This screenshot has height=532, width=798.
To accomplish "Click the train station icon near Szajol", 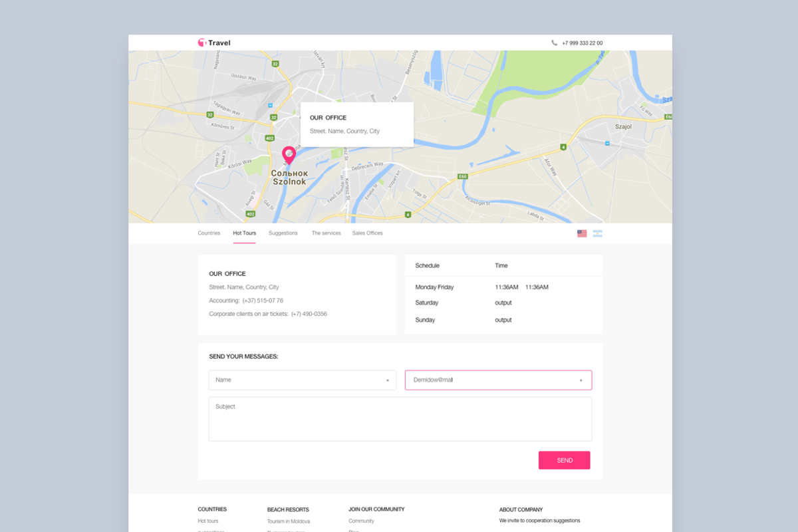I will pos(607,142).
